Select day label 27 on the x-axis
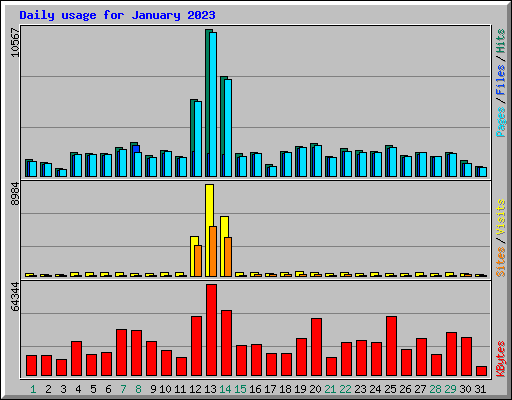Viewport: 512px width, 400px height. [x=420, y=389]
